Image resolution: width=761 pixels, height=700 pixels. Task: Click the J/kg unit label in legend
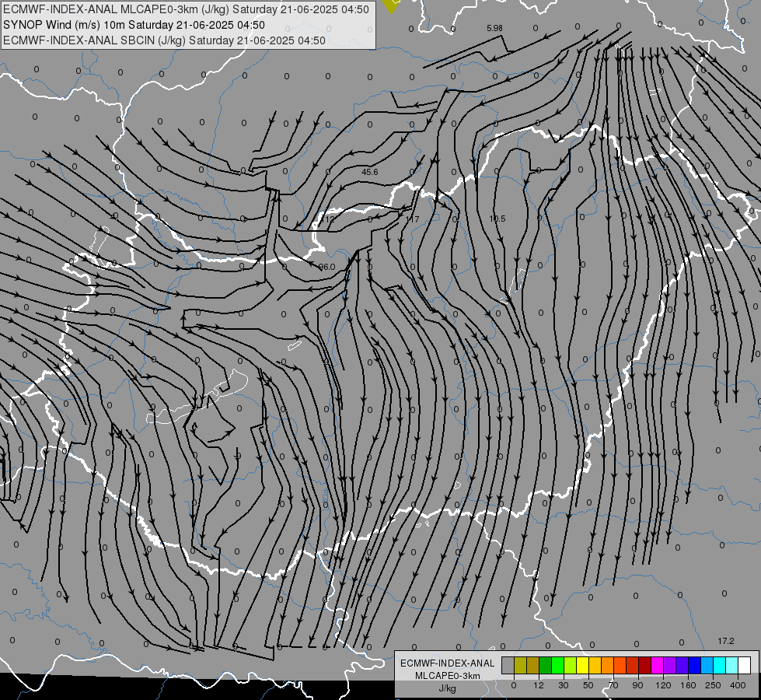pyautogui.click(x=448, y=688)
